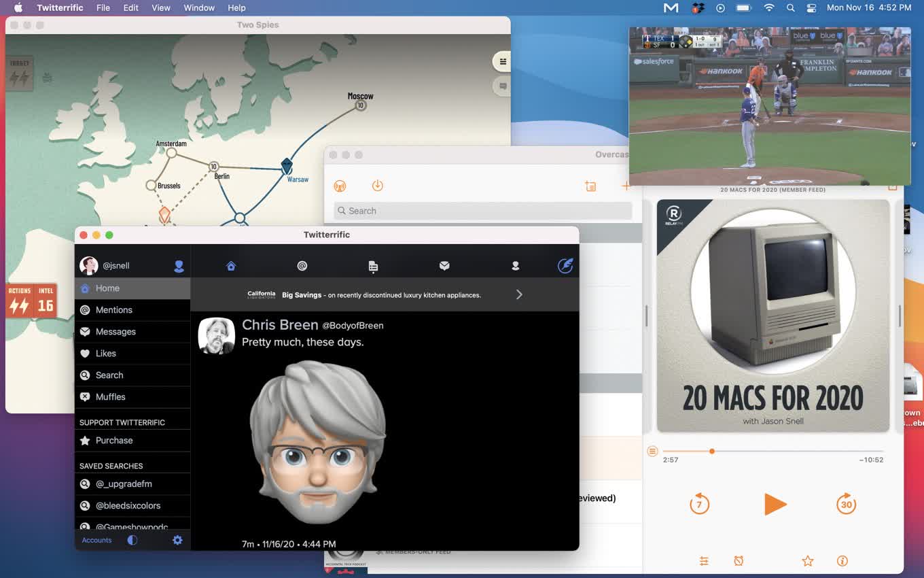
Task: Click the Actions lightning panel in Two Spies
Action: point(19,301)
